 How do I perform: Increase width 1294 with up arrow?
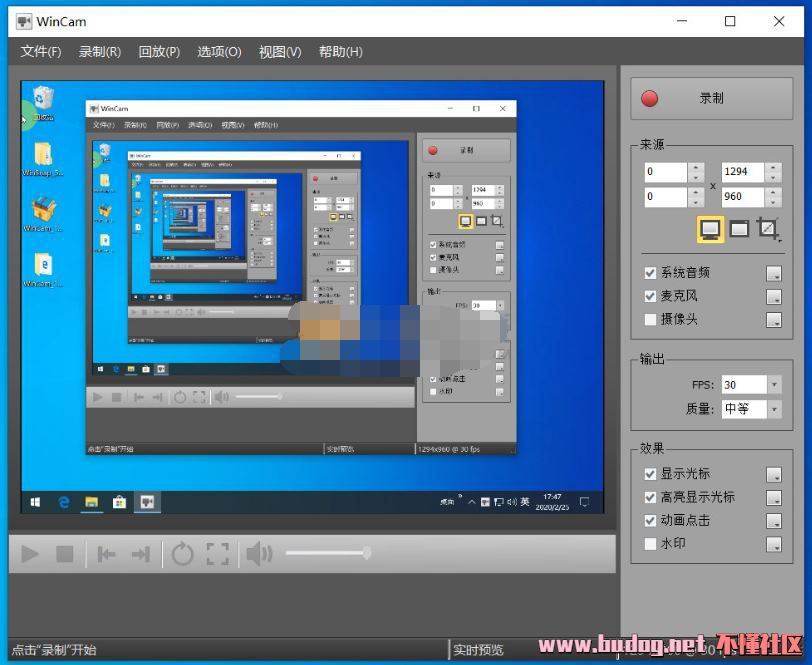(773, 167)
